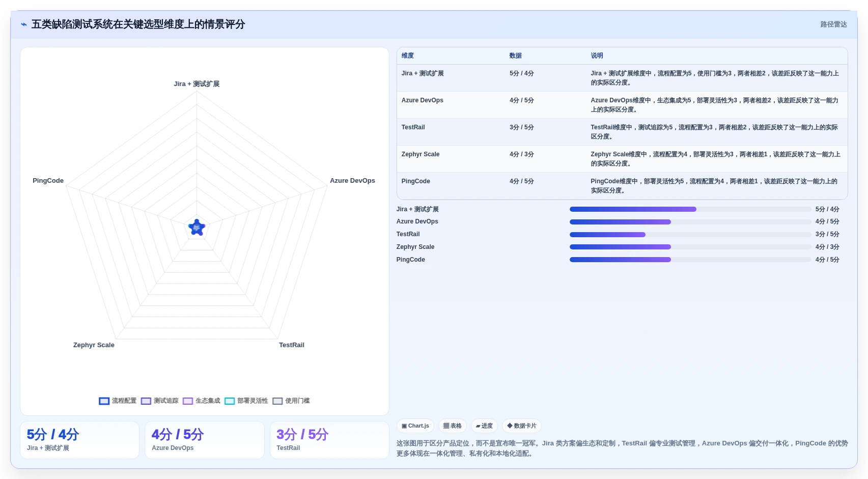
Task: Click the PingCode progress bar
Action: click(x=690, y=260)
